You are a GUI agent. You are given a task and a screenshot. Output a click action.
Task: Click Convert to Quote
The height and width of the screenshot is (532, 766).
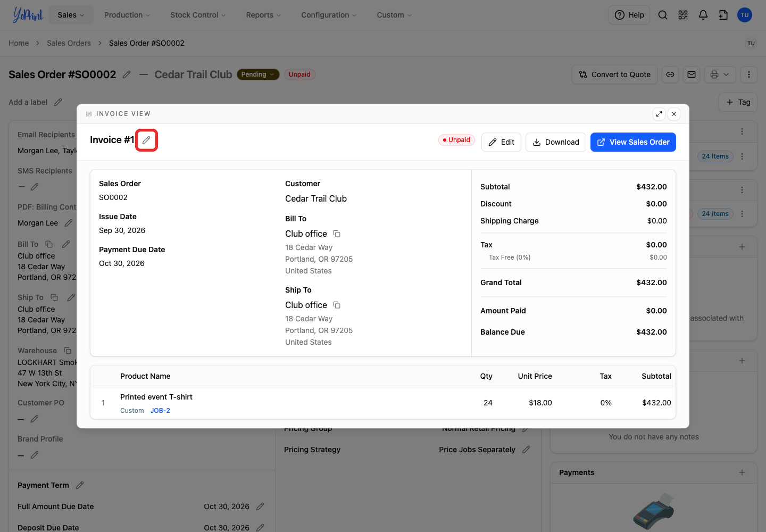pyautogui.click(x=614, y=74)
